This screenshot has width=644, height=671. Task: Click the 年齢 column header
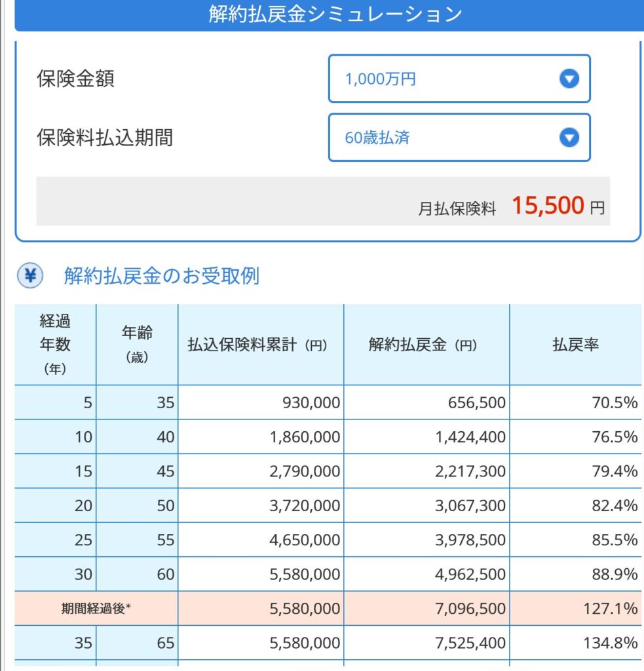coord(137,344)
